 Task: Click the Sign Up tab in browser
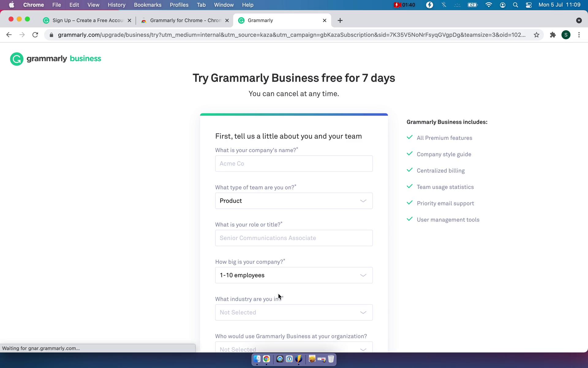(87, 20)
